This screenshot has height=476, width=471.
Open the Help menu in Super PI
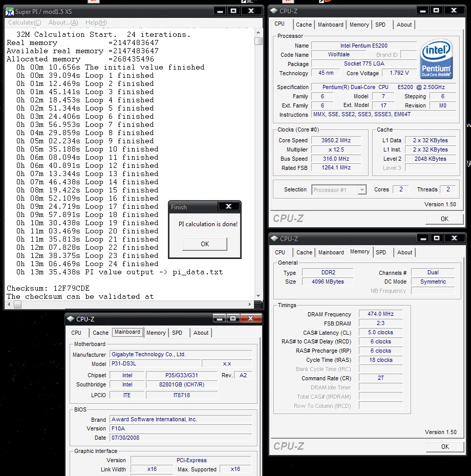[96, 23]
